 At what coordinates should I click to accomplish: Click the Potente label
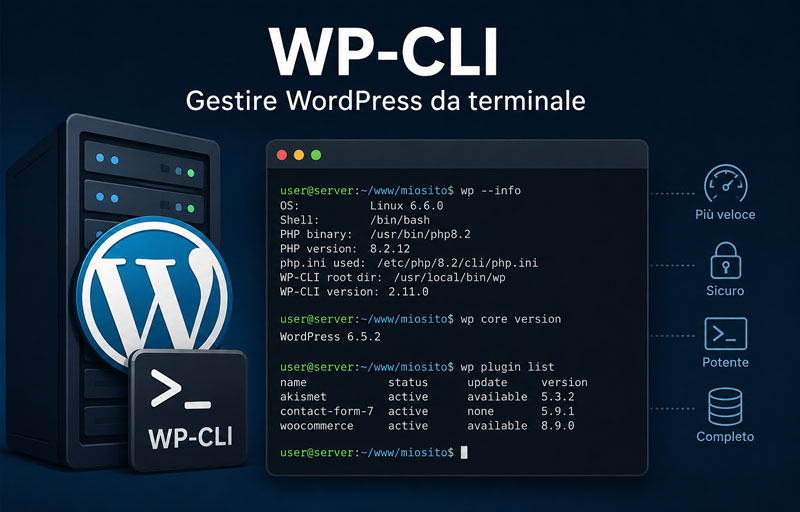tap(725, 363)
